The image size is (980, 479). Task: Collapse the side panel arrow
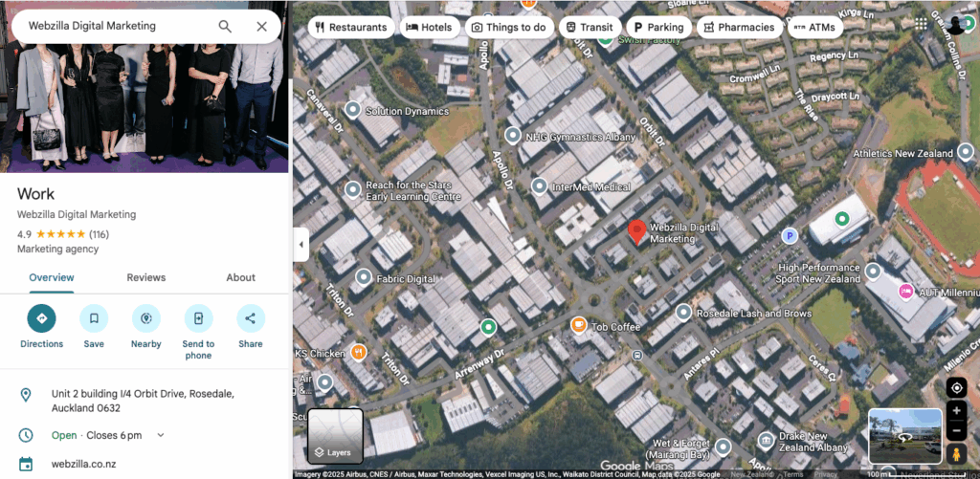click(x=301, y=244)
